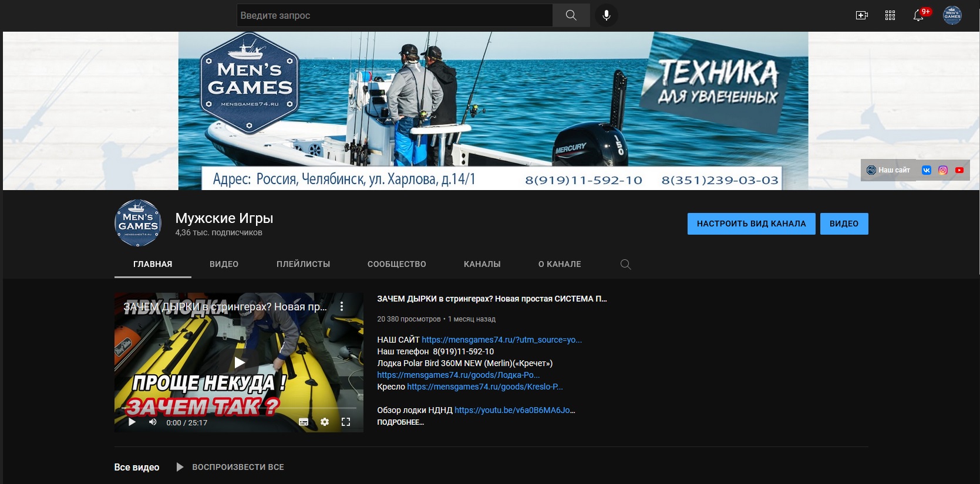Open the ПЛЕЙЛИСТЫ tab
The width and height of the screenshot is (980, 484).
click(x=304, y=264)
